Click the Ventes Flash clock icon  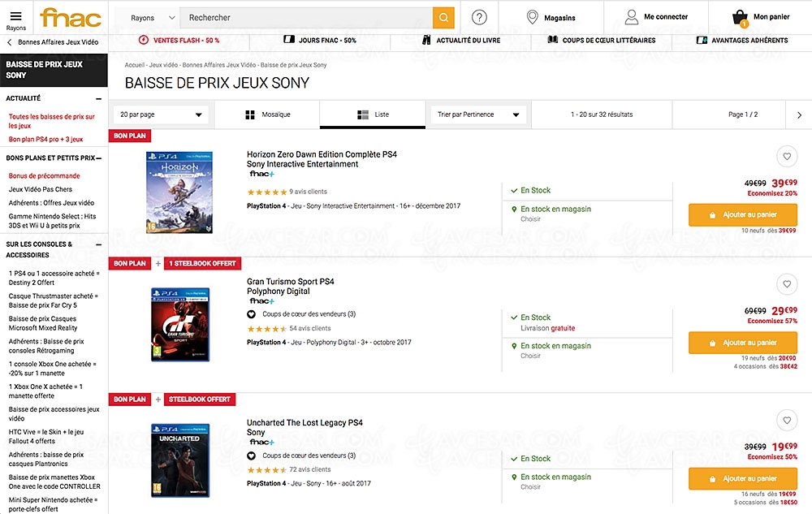pos(144,40)
